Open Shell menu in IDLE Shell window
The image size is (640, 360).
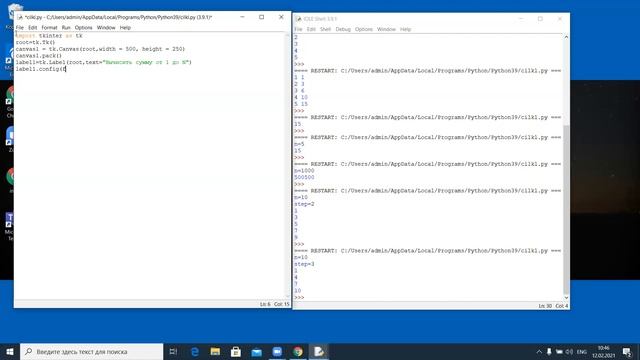[x=325, y=29]
